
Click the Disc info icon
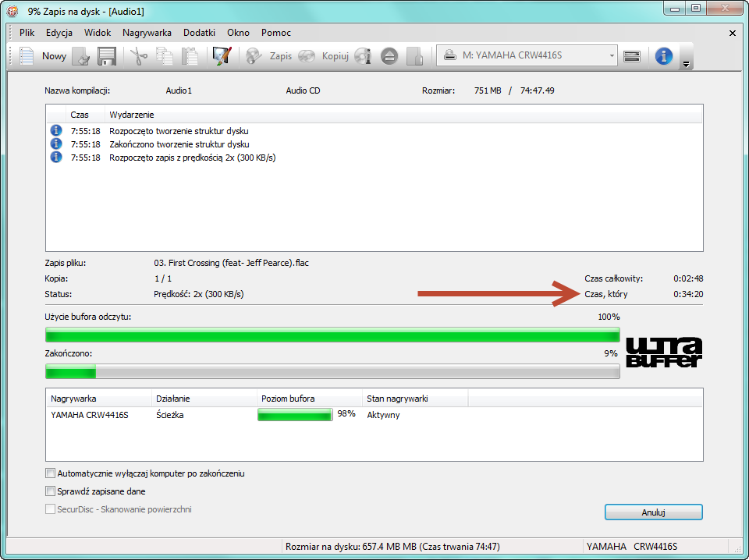click(363, 56)
